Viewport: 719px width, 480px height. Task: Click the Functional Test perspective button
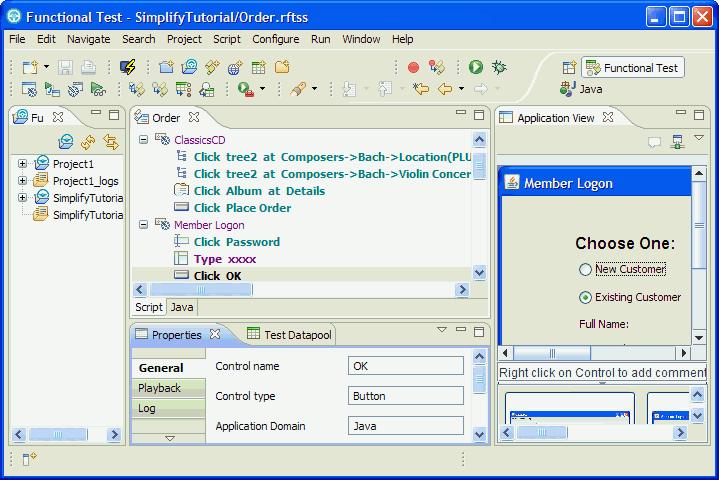[632, 68]
